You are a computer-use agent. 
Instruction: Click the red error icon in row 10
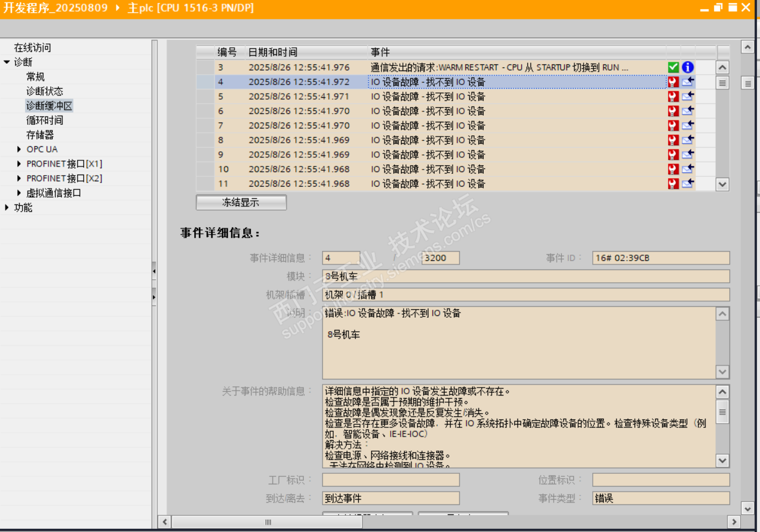[x=673, y=170]
